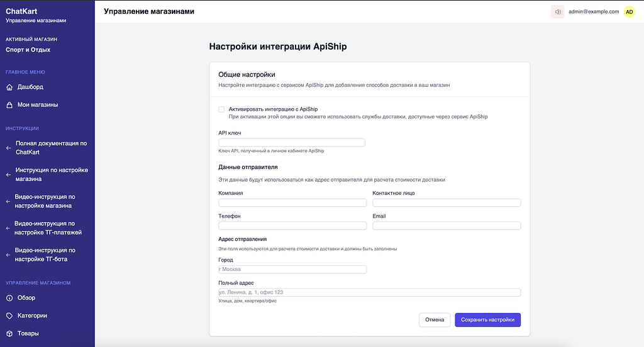
Task: Click the speaker notification icon
Action: click(x=557, y=12)
